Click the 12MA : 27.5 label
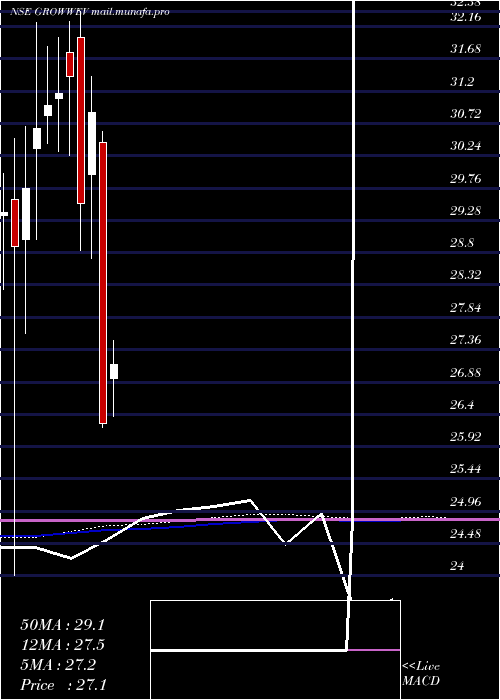 click(62, 645)
